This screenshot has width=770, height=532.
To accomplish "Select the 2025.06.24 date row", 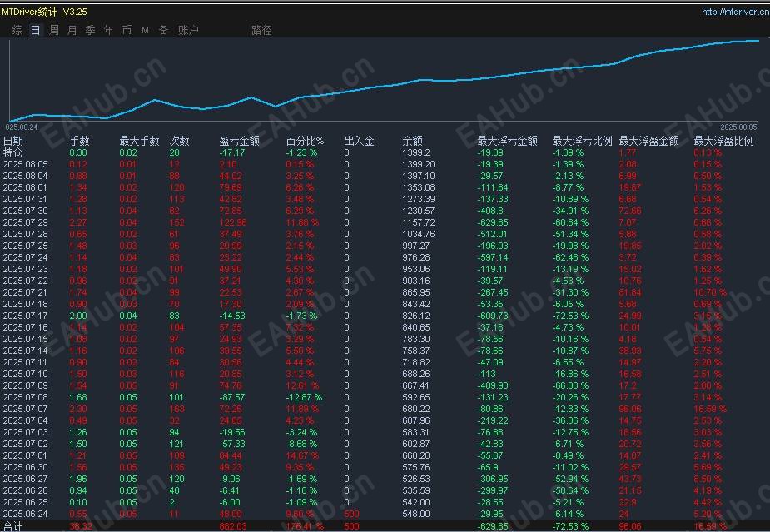I will tap(26, 514).
